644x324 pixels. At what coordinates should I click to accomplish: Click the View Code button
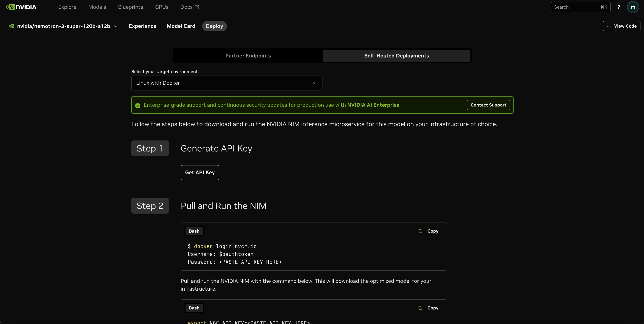(x=621, y=26)
